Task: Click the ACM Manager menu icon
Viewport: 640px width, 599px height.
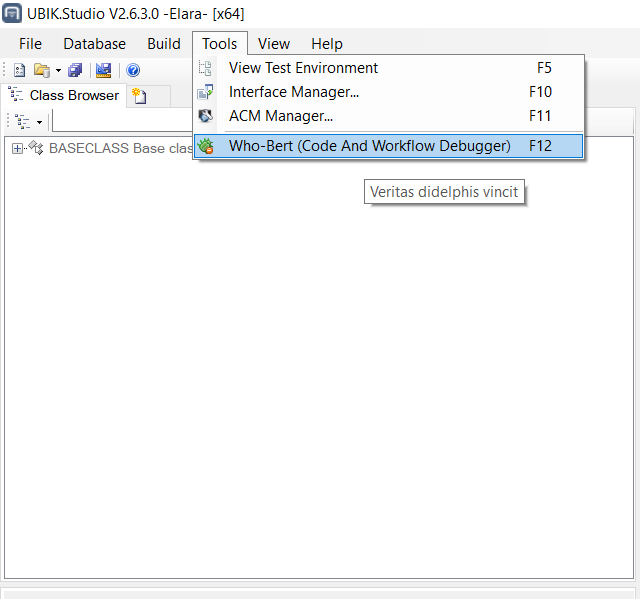Action: pyautogui.click(x=206, y=116)
